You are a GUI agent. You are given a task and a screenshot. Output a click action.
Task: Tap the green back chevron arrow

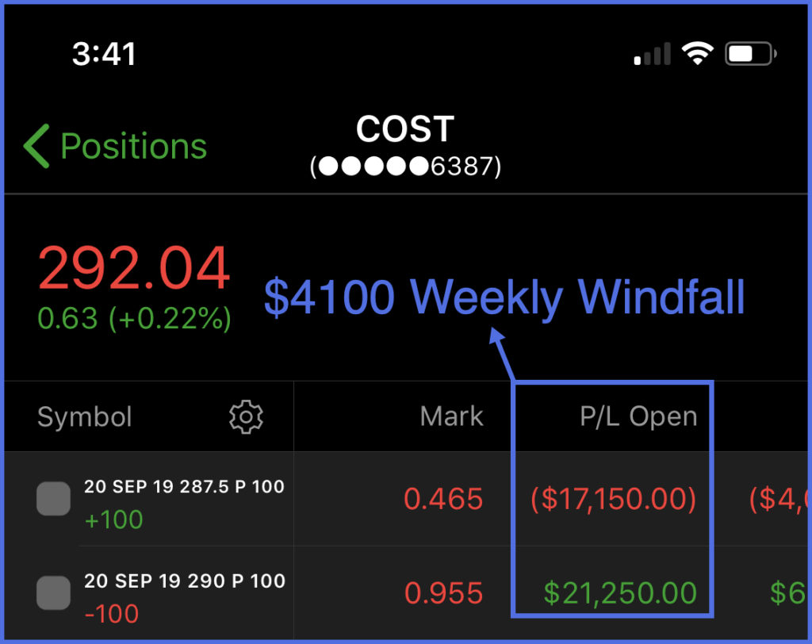[37, 146]
